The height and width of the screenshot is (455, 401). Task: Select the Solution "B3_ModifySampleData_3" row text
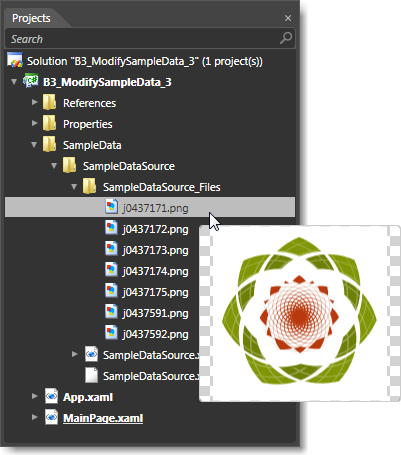(x=145, y=61)
